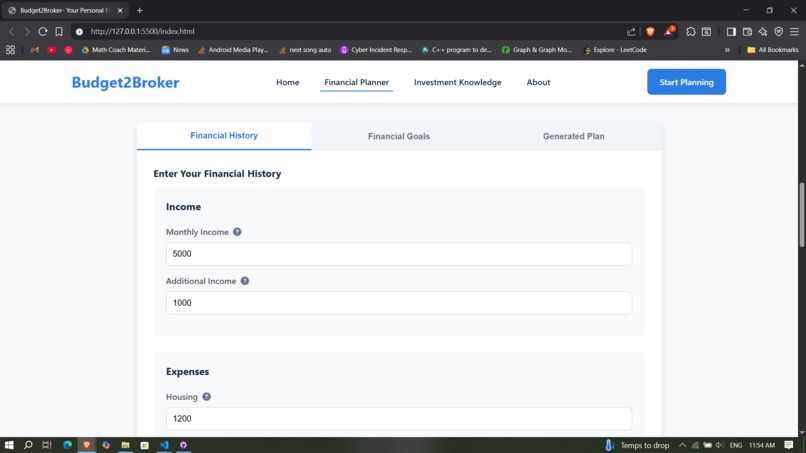The width and height of the screenshot is (806, 453).
Task: Open the Explore - LeetCode bookmark
Action: click(x=615, y=50)
